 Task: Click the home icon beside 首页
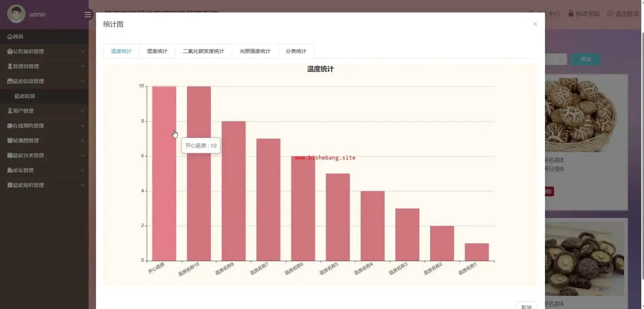[x=10, y=37]
